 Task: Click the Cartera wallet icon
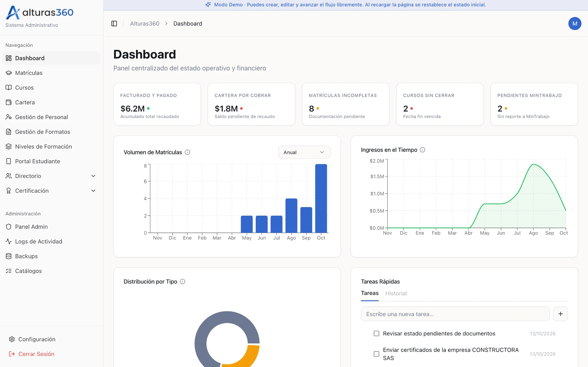click(x=9, y=102)
